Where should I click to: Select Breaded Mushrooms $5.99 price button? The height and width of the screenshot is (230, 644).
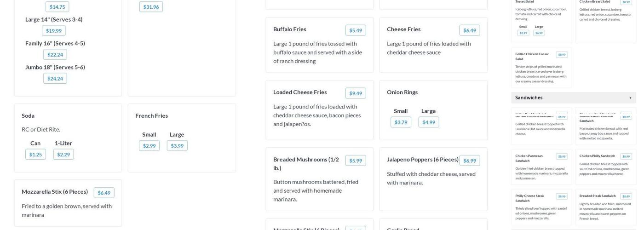(356, 161)
